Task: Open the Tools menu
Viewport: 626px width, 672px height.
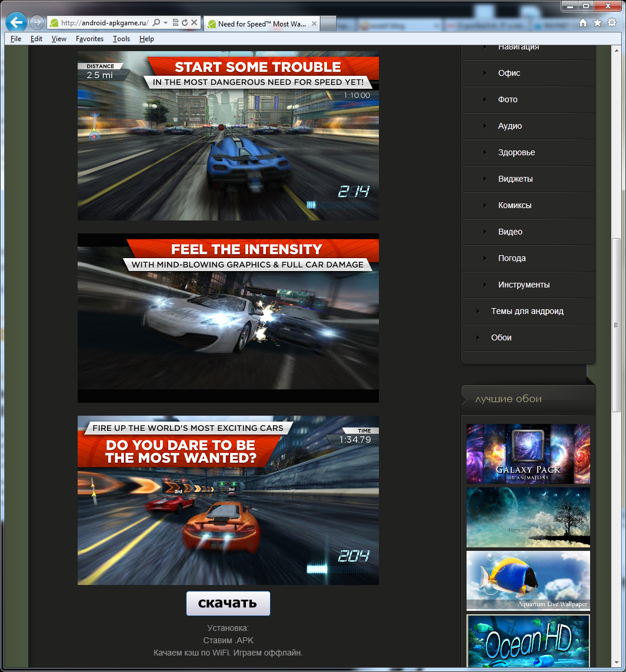Action: coord(121,39)
